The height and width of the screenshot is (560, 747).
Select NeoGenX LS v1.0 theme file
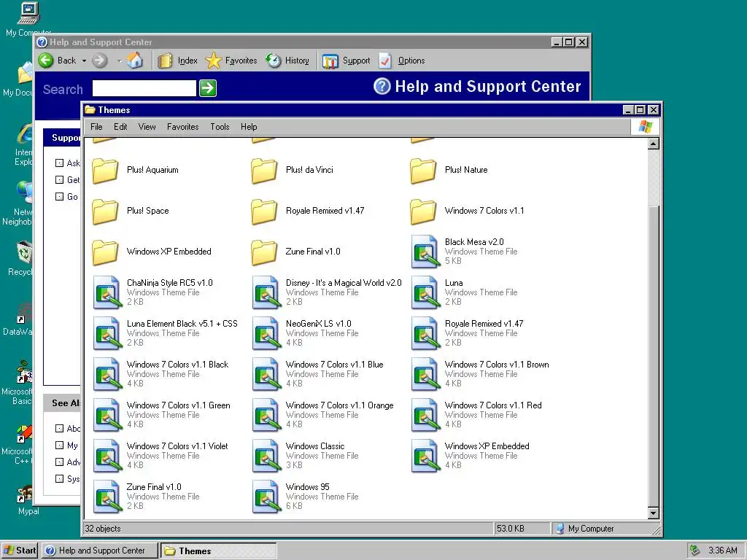click(x=306, y=333)
